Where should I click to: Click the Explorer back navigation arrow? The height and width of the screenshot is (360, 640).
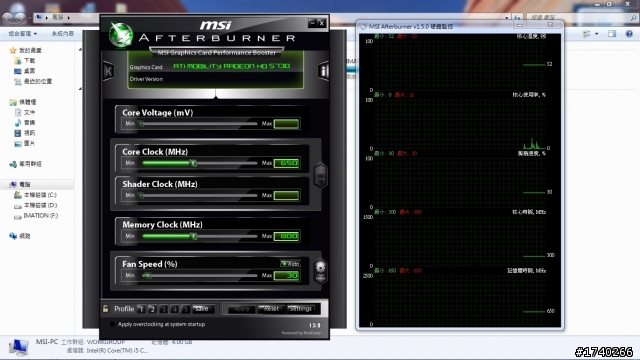[8, 18]
